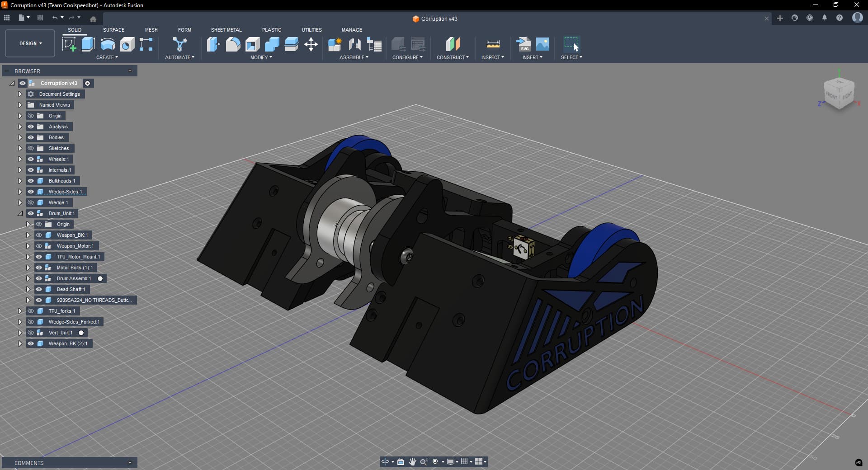Select the Weapon_BK (2):1 tree row
868x470 pixels.
click(x=59, y=343)
